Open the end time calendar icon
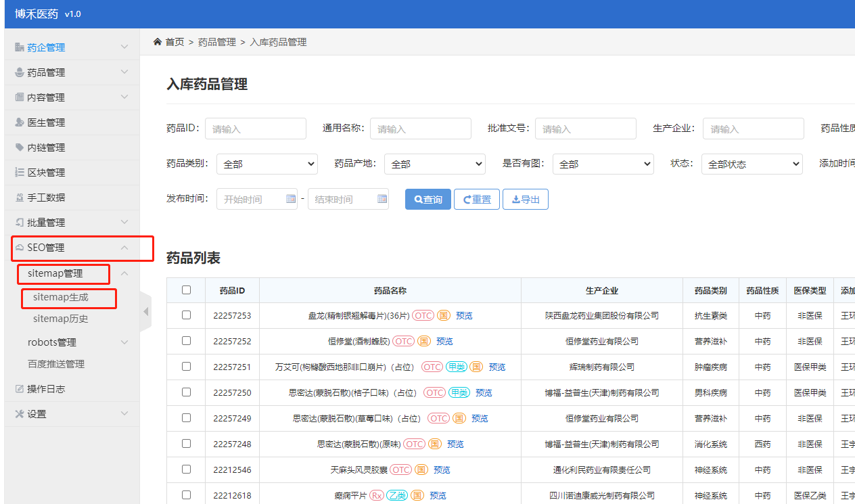The image size is (855, 504). tap(382, 199)
